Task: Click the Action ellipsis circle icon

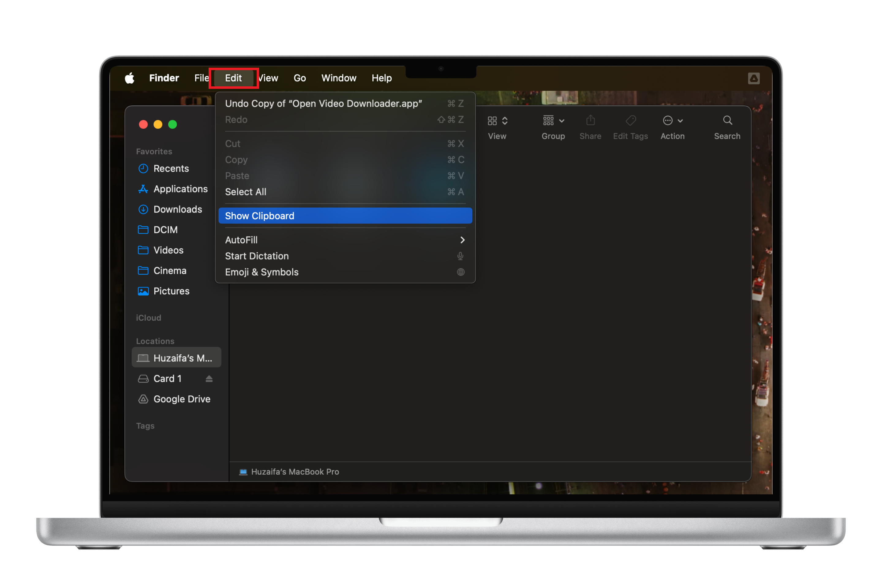Action: (668, 120)
